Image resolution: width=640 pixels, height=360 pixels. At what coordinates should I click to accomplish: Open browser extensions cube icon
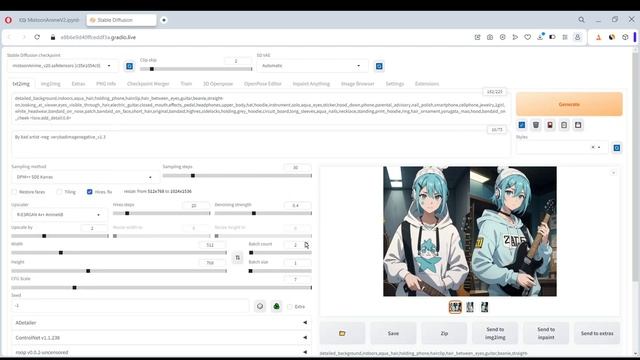[625, 37]
